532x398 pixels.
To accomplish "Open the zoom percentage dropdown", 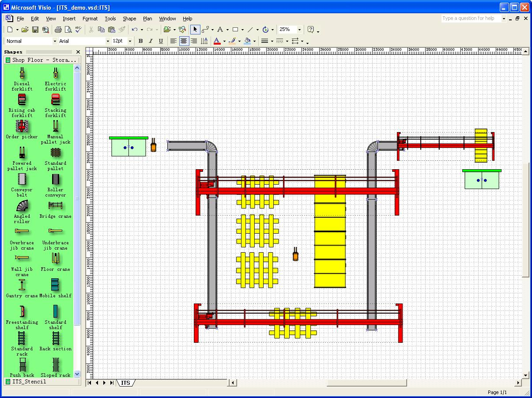I will point(299,30).
